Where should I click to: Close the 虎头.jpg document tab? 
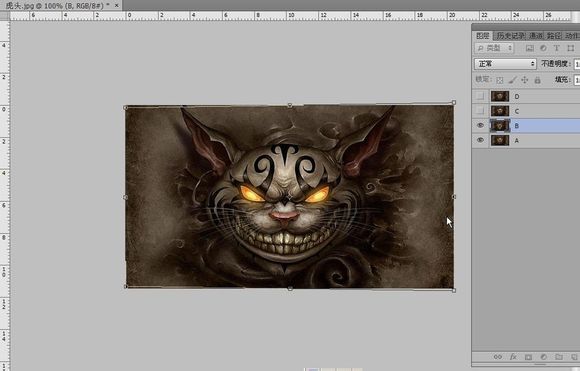[117, 6]
